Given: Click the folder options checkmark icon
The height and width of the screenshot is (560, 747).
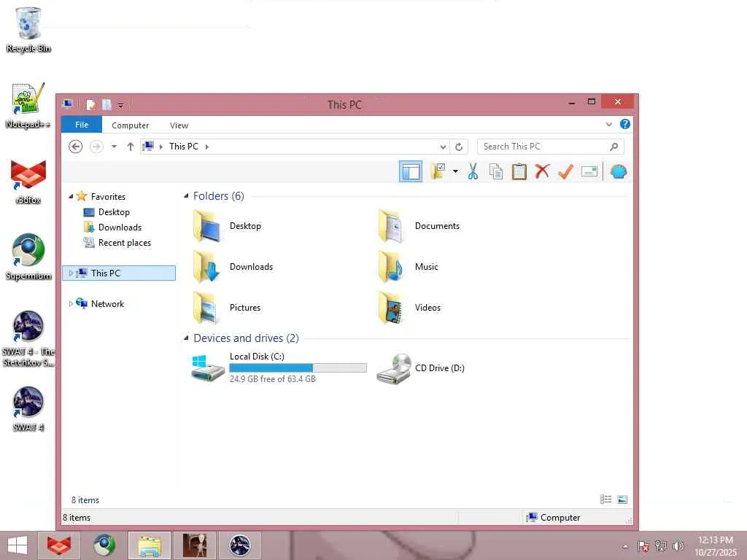Looking at the screenshot, I should [438, 171].
